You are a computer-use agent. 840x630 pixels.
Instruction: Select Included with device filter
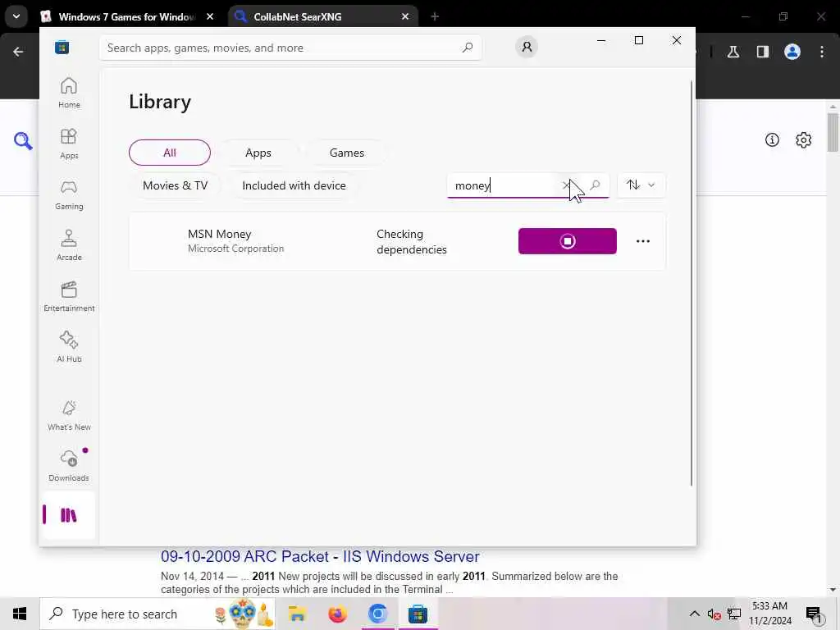pyautogui.click(x=294, y=185)
